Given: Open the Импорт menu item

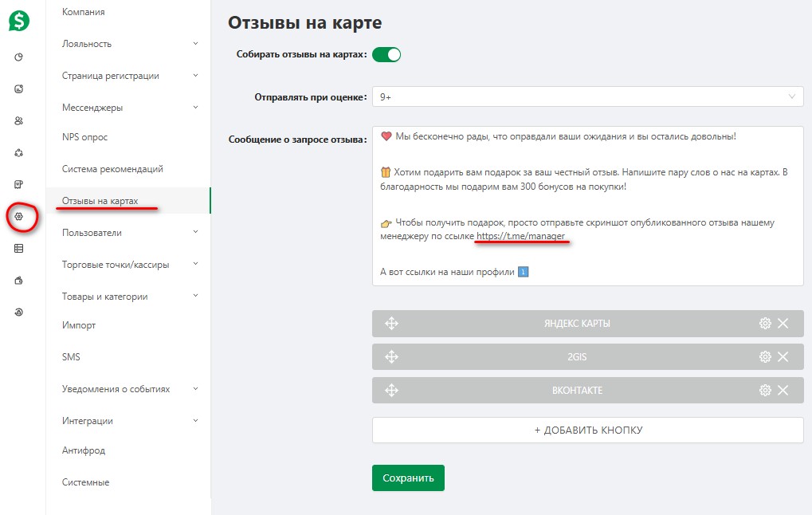Looking at the screenshot, I should pos(79,325).
